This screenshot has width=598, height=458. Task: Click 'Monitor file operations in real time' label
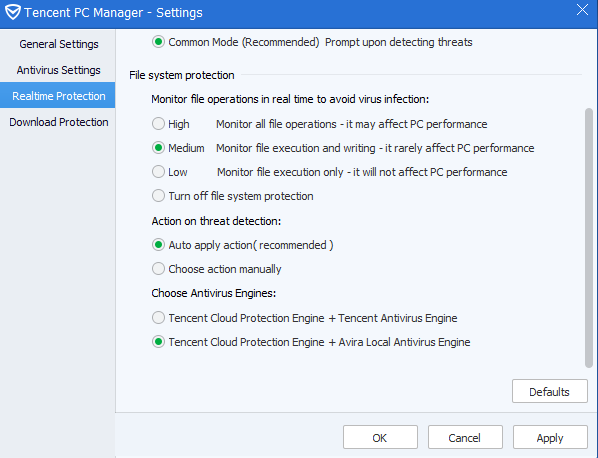pos(290,100)
